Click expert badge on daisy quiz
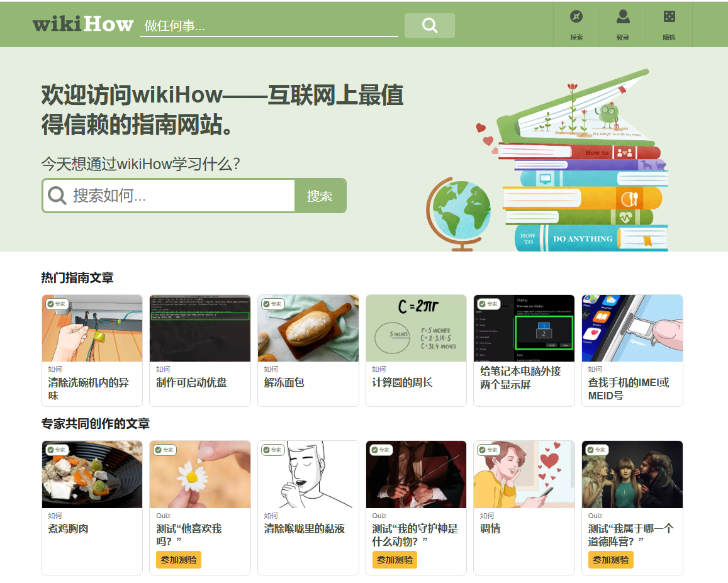Screen dimensions: 728x583 165,450
